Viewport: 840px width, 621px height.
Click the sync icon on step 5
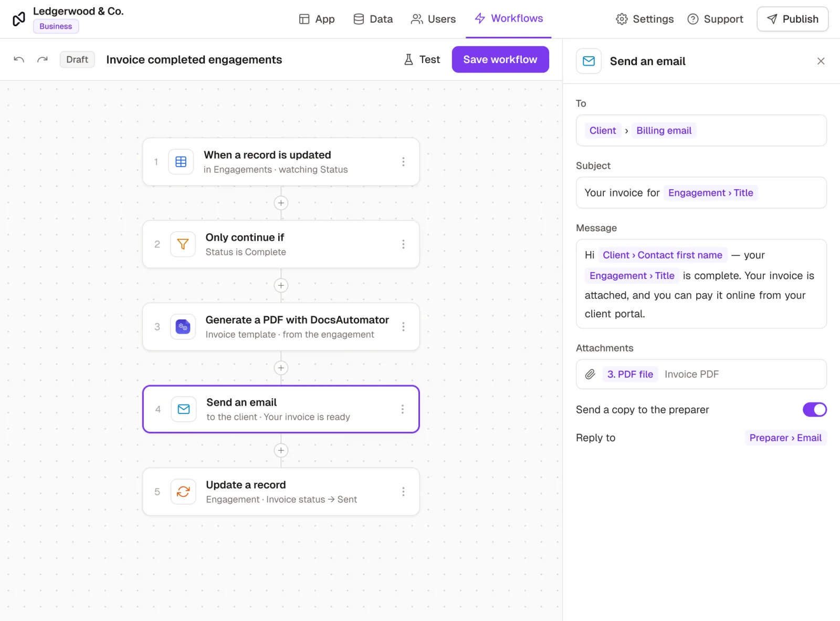[x=183, y=492]
